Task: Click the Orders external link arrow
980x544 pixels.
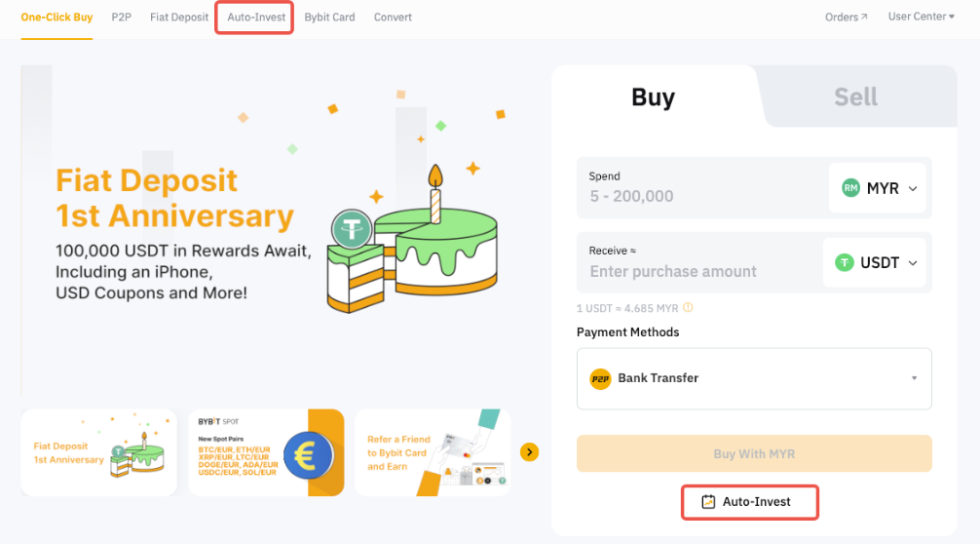Action: (x=864, y=17)
